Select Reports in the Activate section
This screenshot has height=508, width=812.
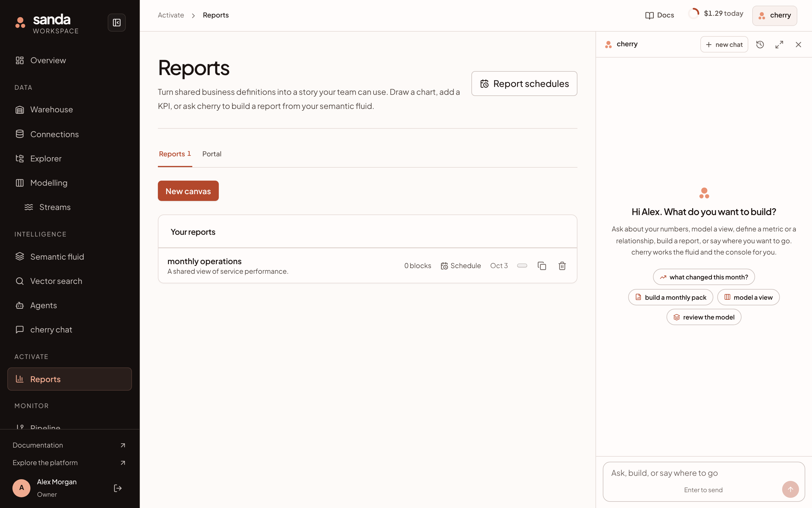(69, 379)
